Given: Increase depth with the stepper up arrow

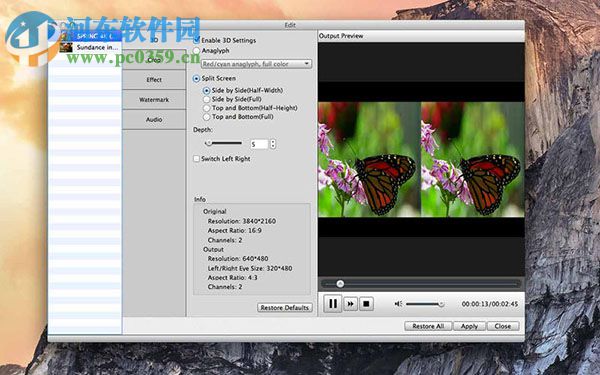Looking at the screenshot, I should click(272, 142).
